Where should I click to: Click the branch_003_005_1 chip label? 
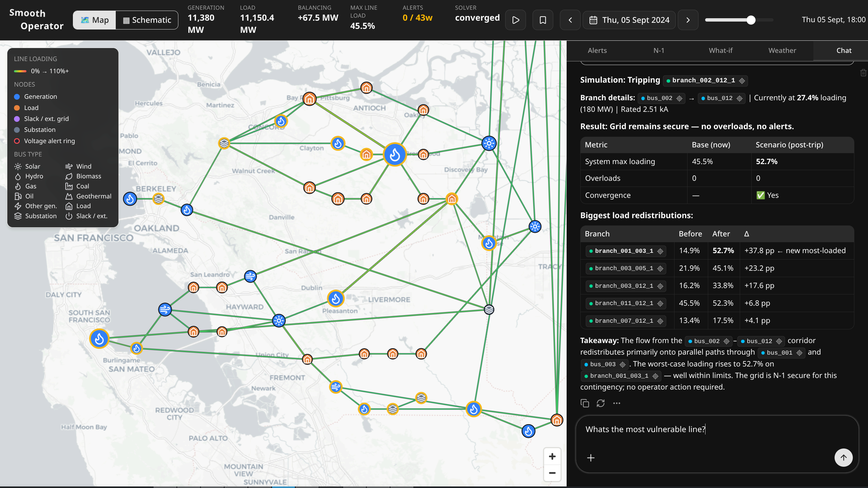[x=624, y=268]
